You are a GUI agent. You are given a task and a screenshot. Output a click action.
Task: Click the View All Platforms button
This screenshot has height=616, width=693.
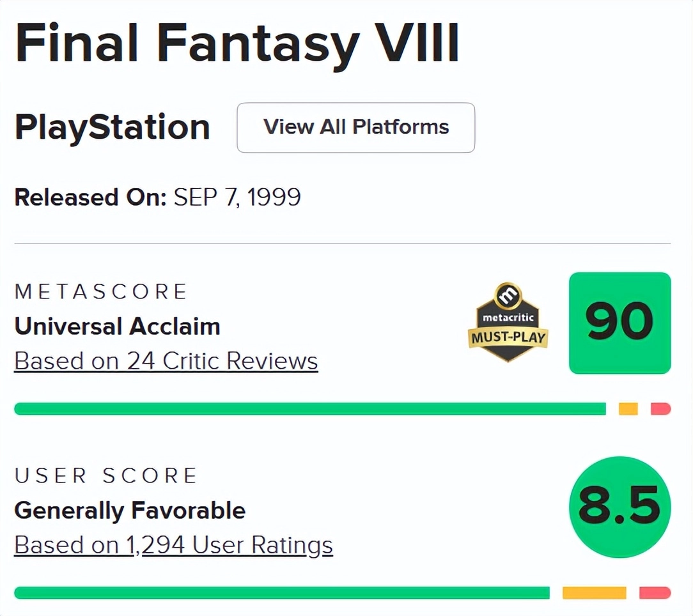pos(355,127)
